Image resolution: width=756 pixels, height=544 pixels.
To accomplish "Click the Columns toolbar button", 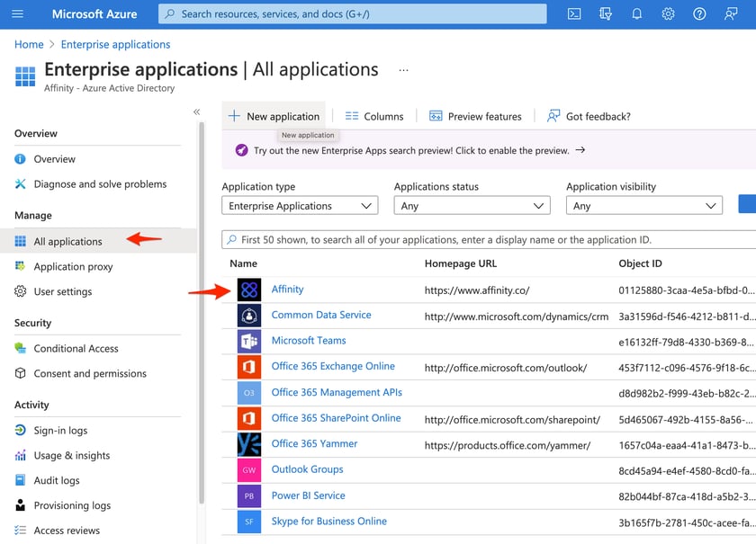I will coord(374,116).
